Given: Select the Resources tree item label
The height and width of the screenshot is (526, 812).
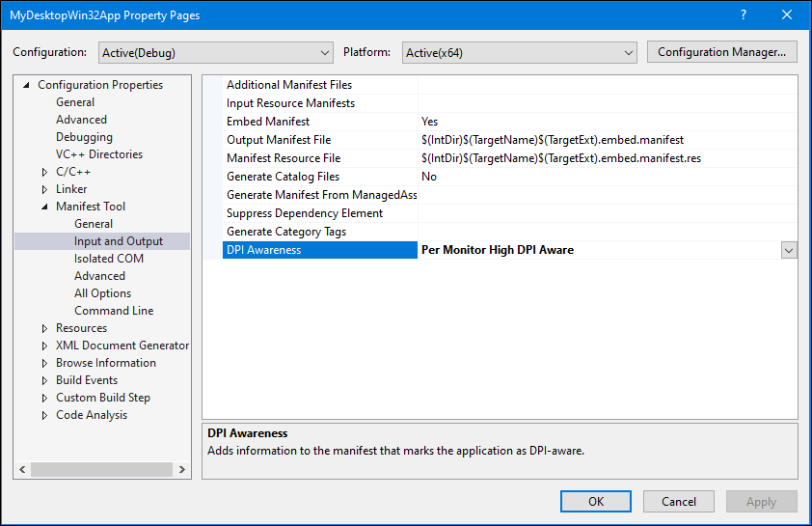Looking at the screenshot, I should [x=81, y=328].
